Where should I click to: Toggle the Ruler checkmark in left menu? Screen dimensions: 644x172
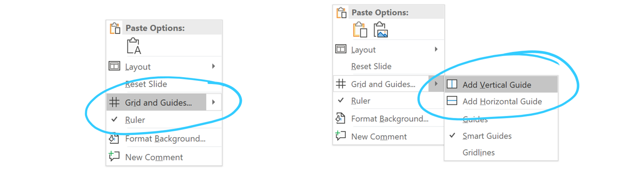tap(114, 120)
